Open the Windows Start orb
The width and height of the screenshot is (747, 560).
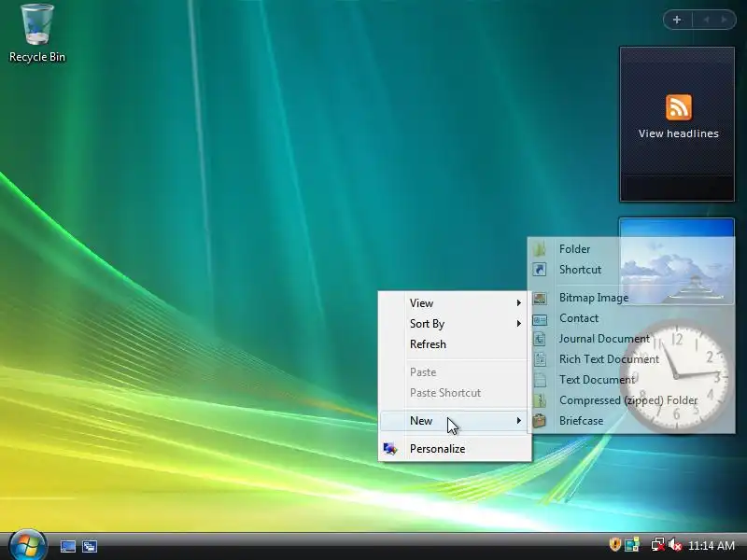click(28, 545)
